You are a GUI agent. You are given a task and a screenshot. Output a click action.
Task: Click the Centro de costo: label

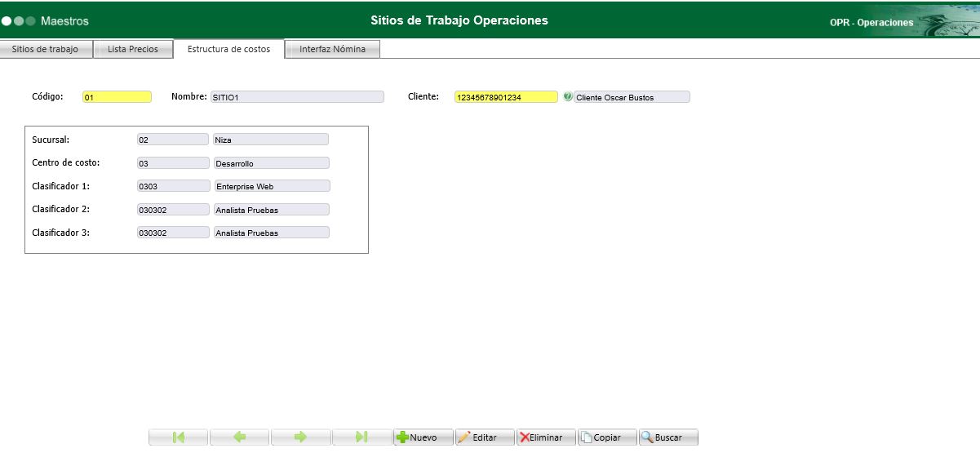(x=66, y=162)
